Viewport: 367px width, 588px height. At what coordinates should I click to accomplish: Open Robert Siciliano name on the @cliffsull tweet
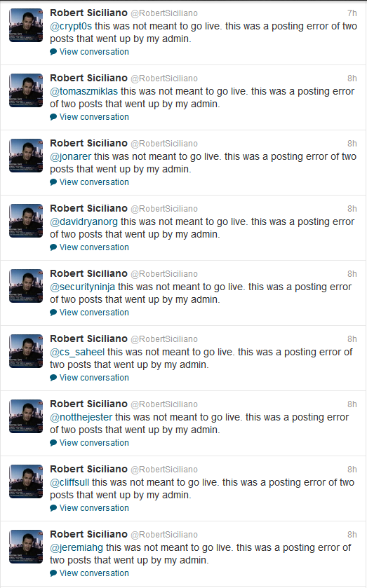[88, 469]
